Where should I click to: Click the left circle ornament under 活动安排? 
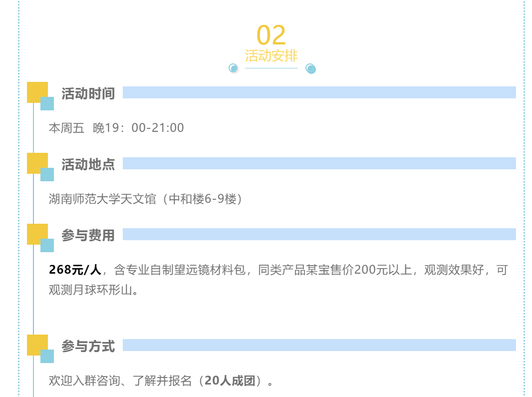[x=233, y=68]
